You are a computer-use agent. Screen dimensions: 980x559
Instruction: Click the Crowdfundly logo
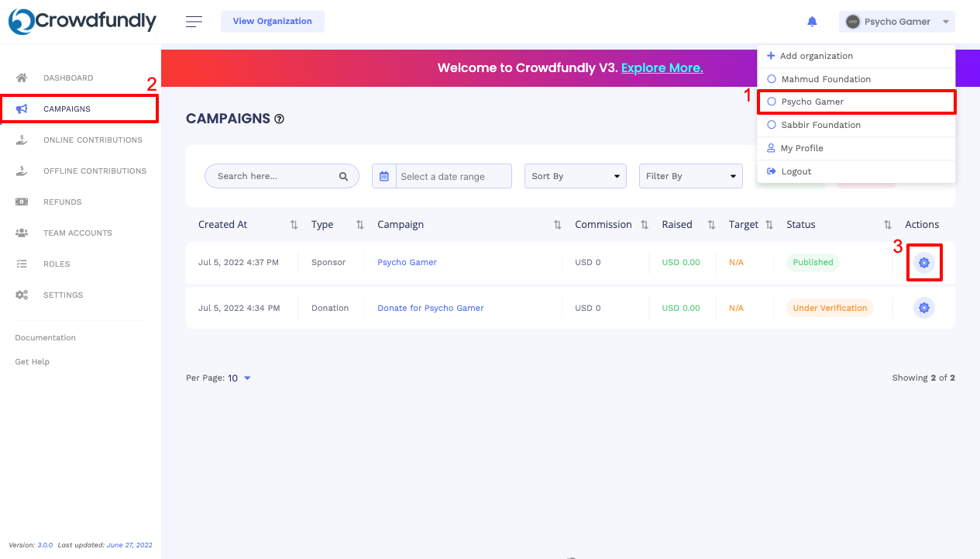click(82, 21)
